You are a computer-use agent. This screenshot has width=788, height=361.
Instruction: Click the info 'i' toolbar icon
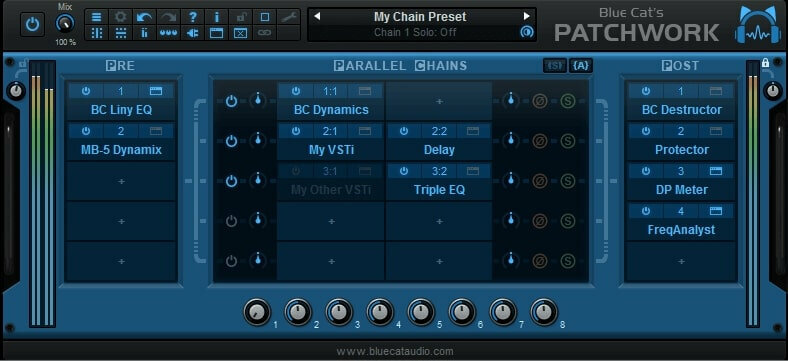click(217, 17)
